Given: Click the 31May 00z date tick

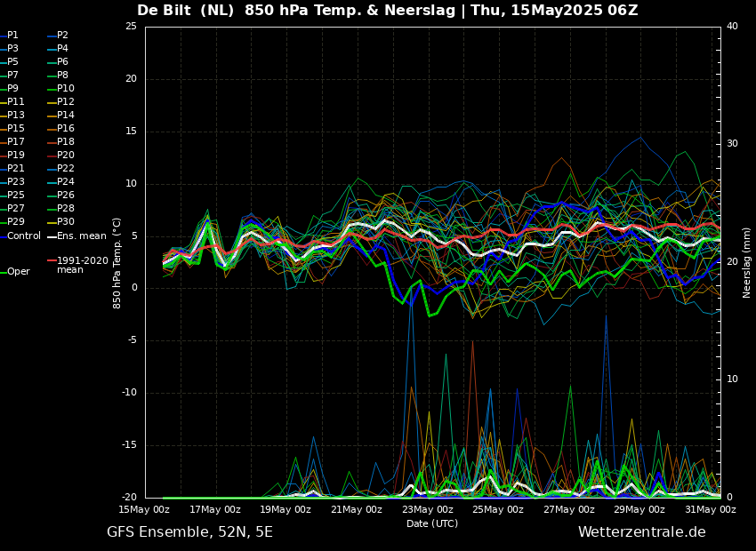Looking at the screenshot, I should [710, 510].
